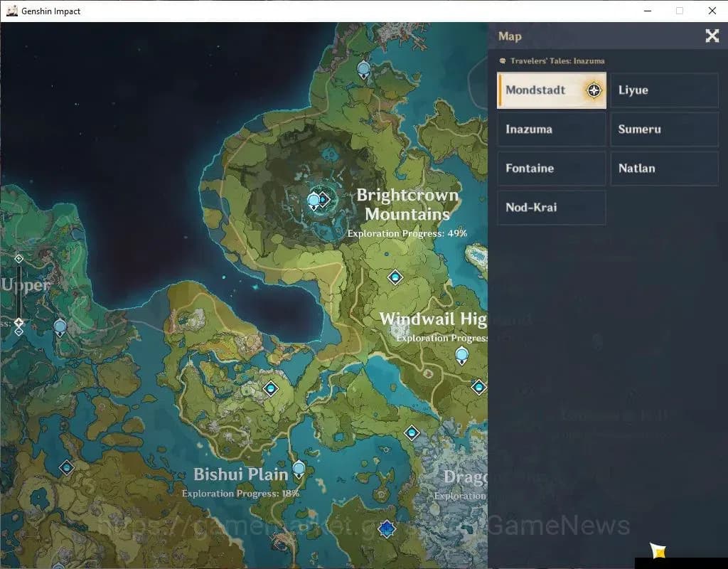Image resolution: width=728 pixels, height=569 pixels.
Task: Click Exploration Progress: 18% text
Action: (240, 494)
